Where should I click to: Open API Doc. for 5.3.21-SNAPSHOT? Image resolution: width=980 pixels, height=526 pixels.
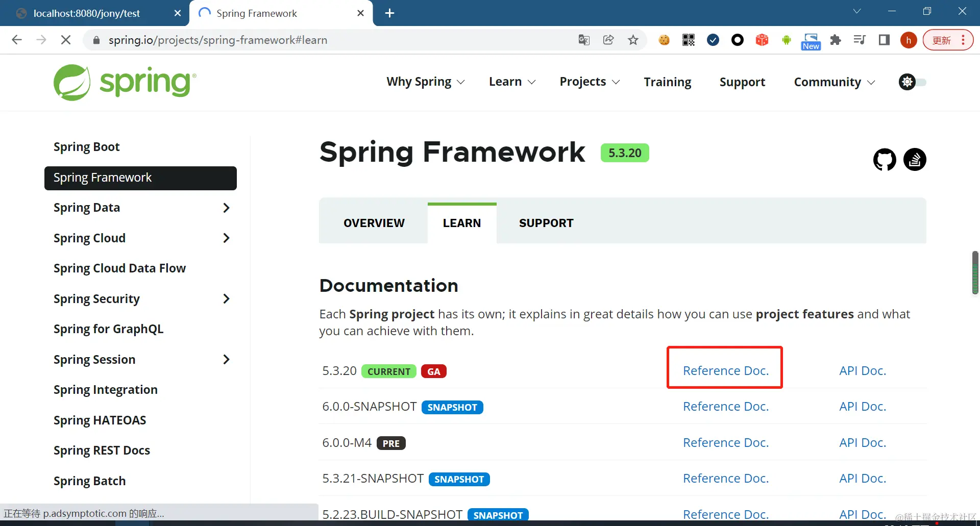(863, 479)
